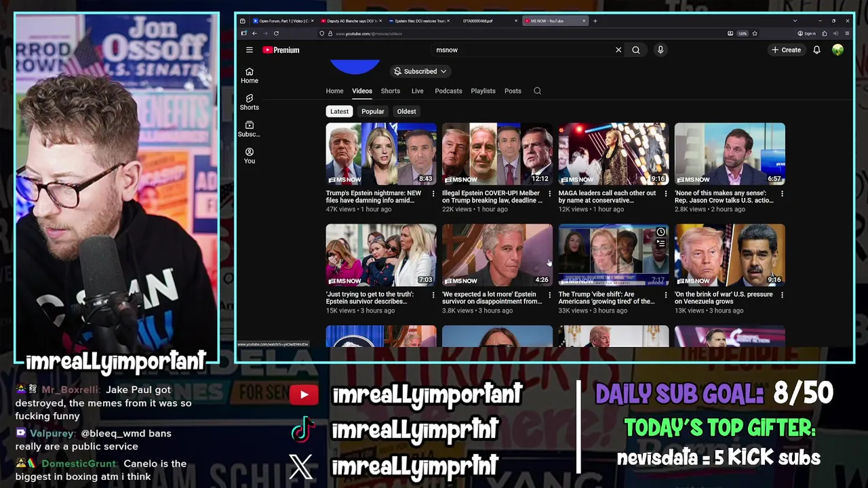
Task: Open options for MAGA leaders call video
Action: (665, 194)
